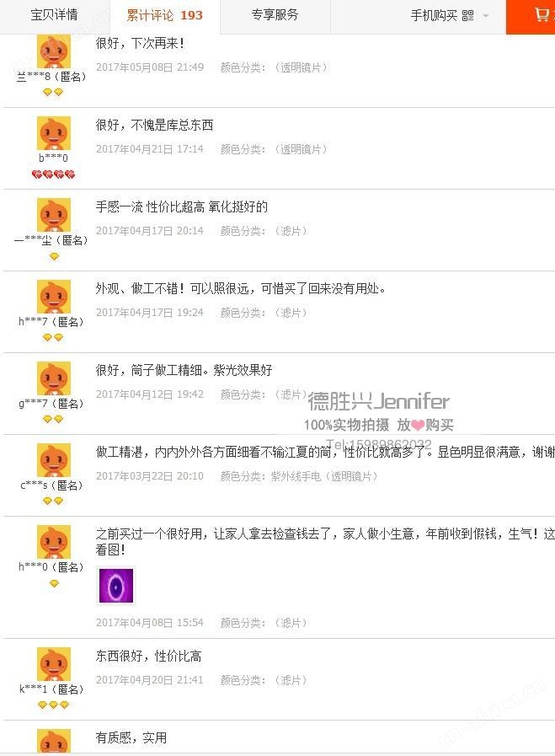Switch to 累计评论 193 tab
The height and width of the screenshot is (756, 555).
(165, 16)
